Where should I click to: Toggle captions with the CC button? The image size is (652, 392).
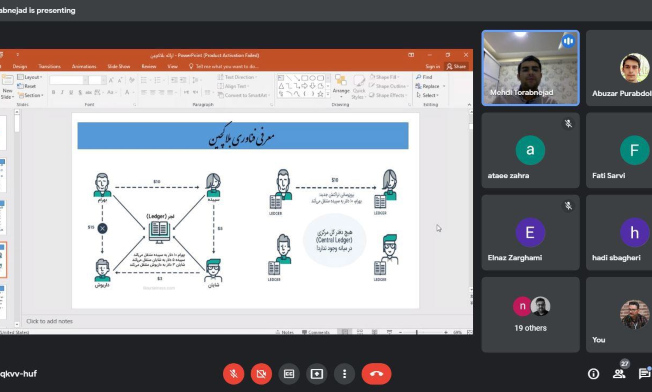coord(289,374)
